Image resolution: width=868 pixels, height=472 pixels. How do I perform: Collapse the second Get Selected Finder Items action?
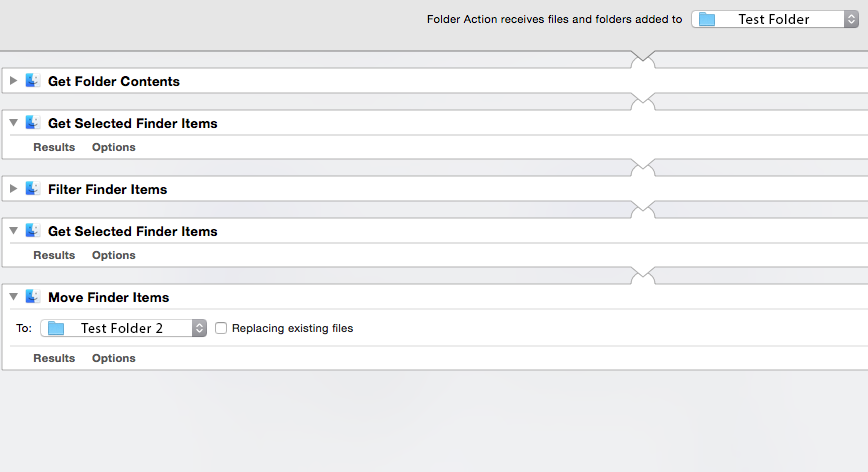tap(14, 231)
